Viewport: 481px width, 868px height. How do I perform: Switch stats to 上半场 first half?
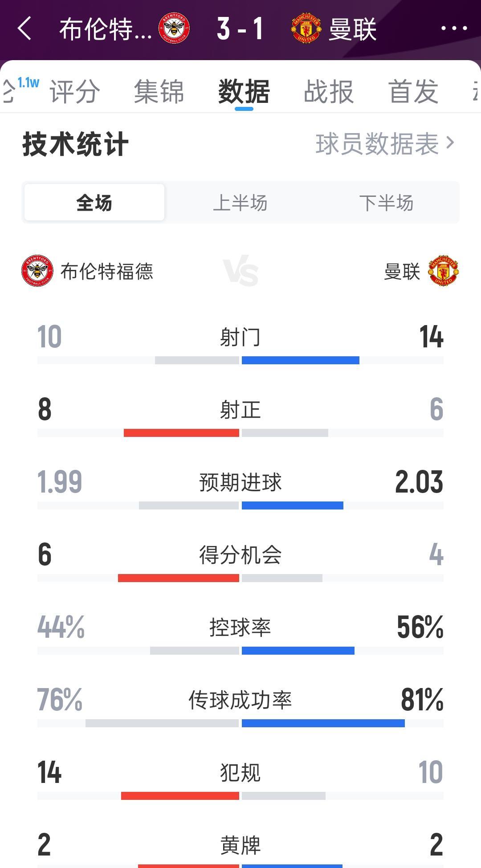click(x=240, y=203)
